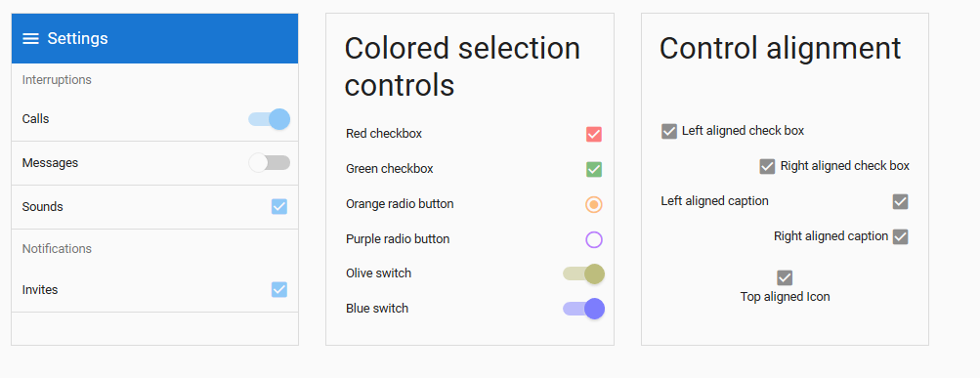The height and width of the screenshot is (378, 980).
Task: Enable the Messages switch
Action: coord(270,163)
